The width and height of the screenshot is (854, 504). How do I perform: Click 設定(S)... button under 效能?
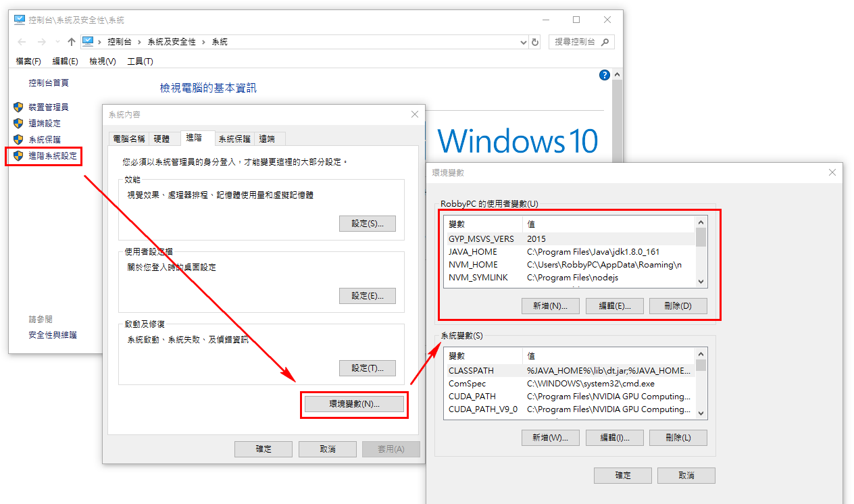pyautogui.click(x=368, y=224)
